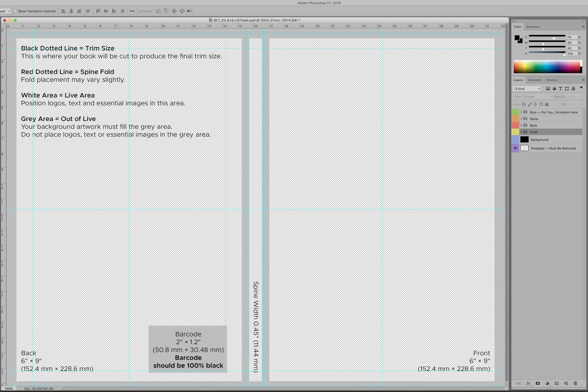
Task: Enable the Show Transform Controls checkbox
Action: click(15, 11)
